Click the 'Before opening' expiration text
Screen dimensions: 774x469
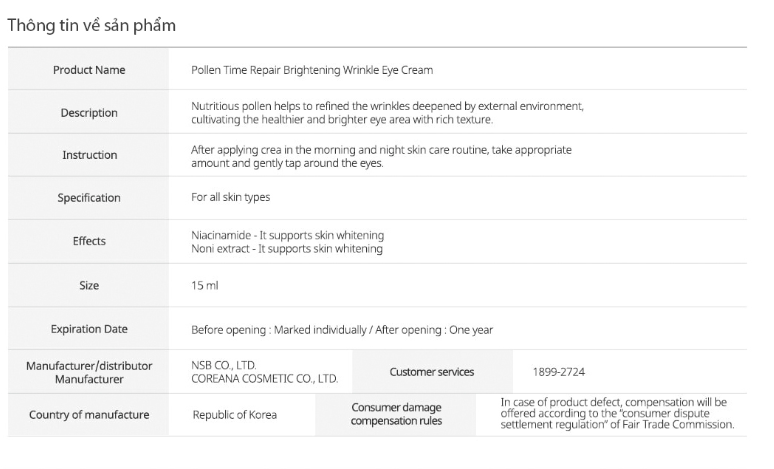coord(342,329)
